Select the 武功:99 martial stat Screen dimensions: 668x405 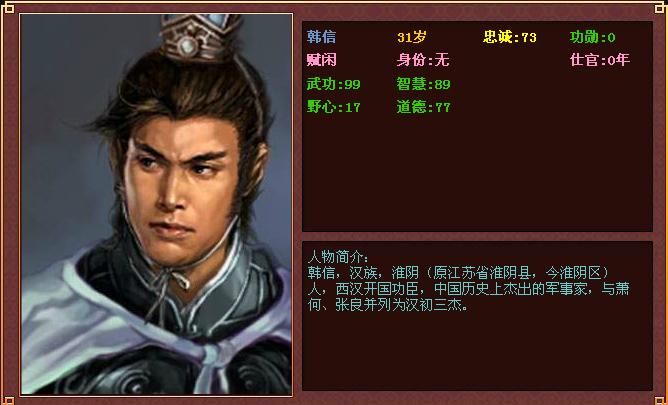coord(334,83)
